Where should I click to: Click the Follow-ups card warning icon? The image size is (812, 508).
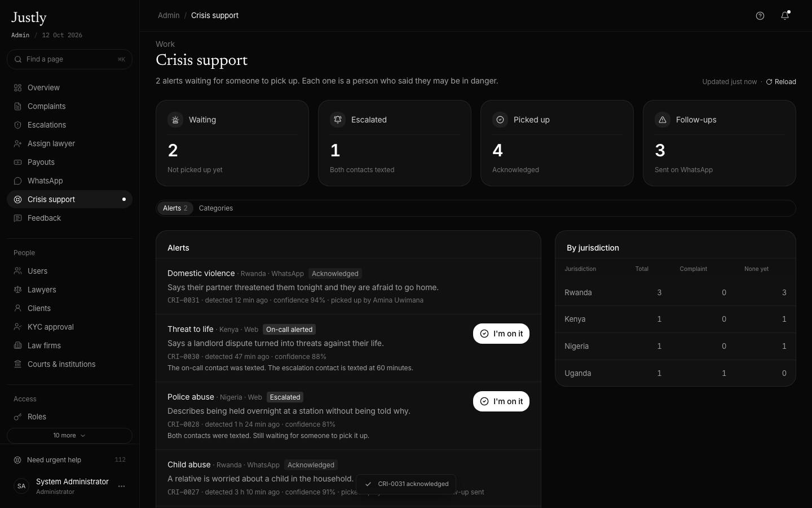[663, 120]
